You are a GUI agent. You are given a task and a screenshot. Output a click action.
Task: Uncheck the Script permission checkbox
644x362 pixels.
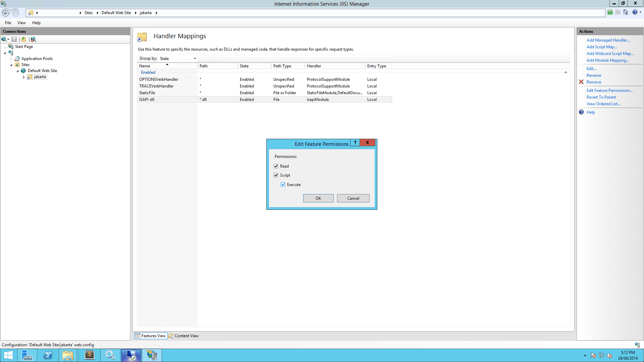click(x=276, y=175)
